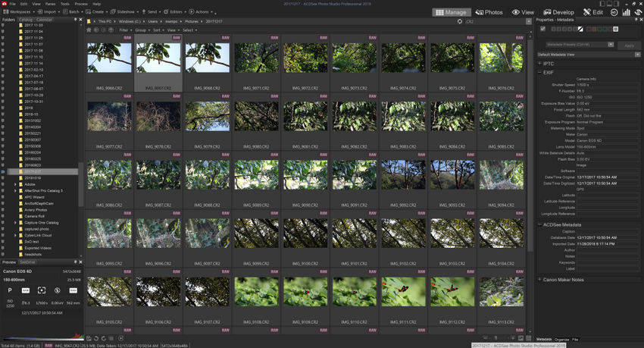Open the Edit mode
Image resolution: width=644 pixels, height=348 pixels.
(593, 12)
